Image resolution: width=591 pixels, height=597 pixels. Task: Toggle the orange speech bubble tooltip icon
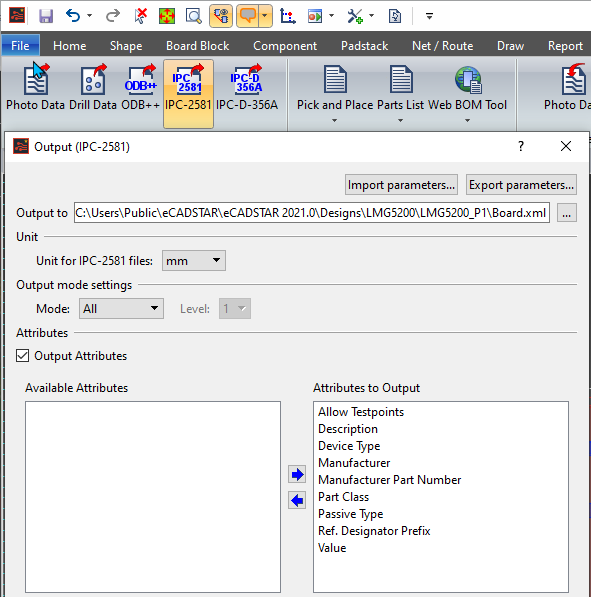point(248,16)
